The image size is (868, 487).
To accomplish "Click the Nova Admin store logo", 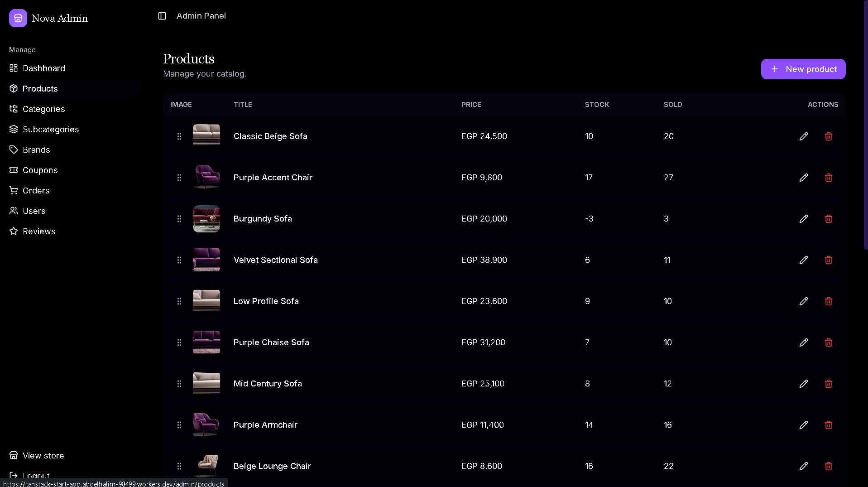I will tap(18, 18).
